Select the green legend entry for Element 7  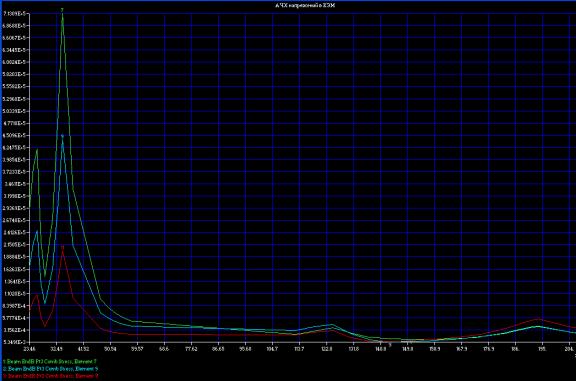pyautogui.click(x=49, y=362)
